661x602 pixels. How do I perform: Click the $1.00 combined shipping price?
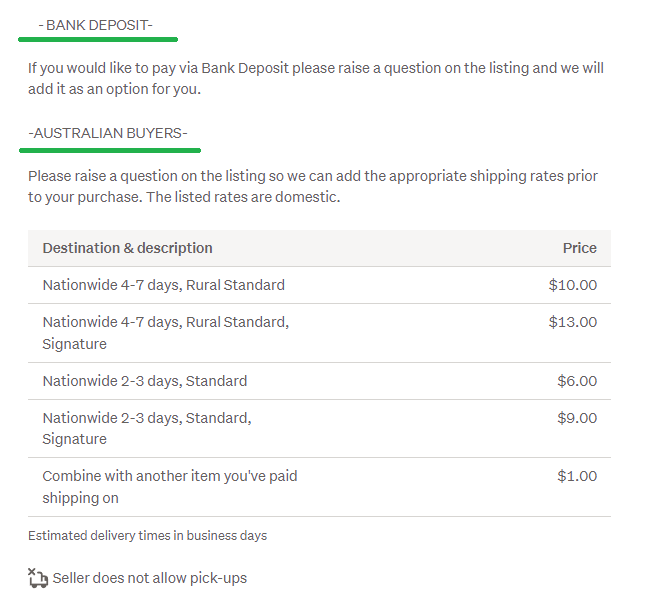pyautogui.click(x=576, y=476)
